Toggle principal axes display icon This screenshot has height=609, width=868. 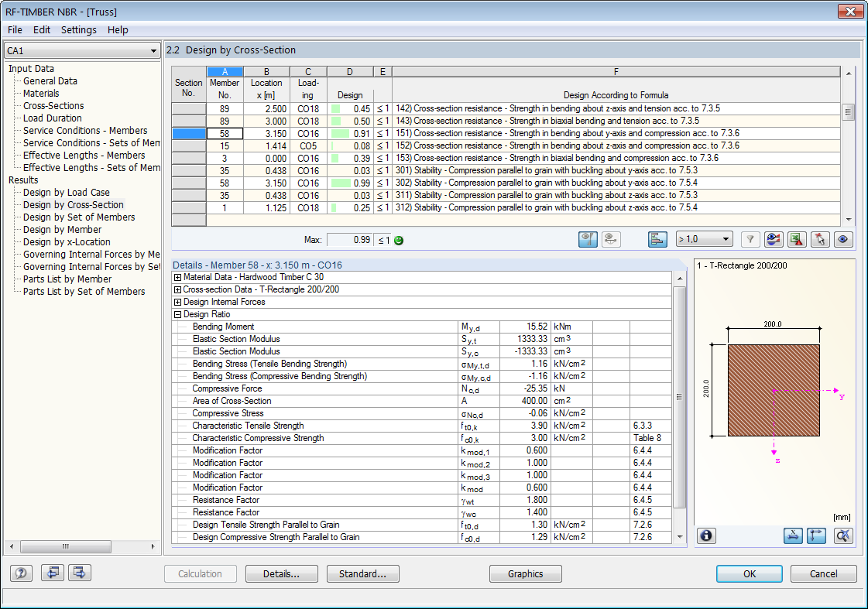817,535
